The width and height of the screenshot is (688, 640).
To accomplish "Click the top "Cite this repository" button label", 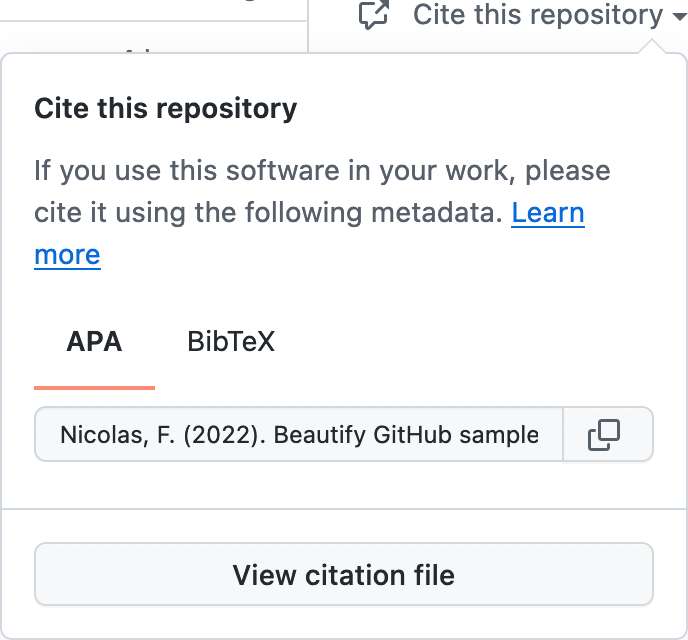I will coord(537,15).
